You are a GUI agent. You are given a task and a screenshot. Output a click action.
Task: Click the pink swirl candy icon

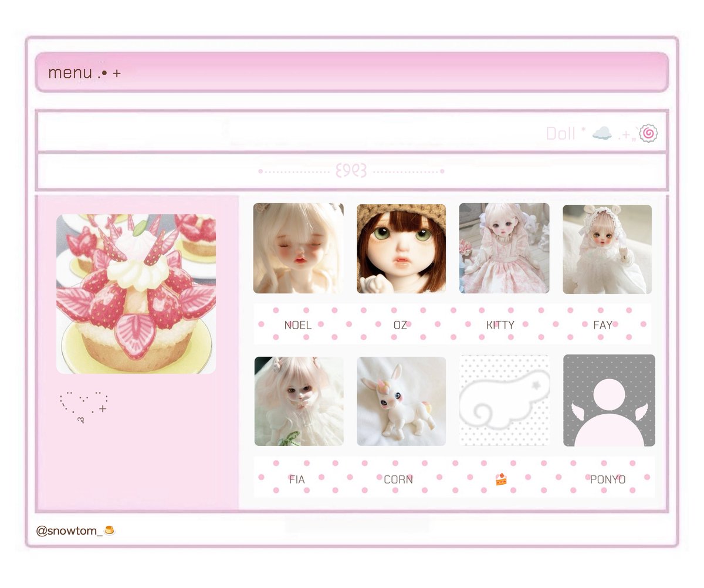click(x=648, y=133)
